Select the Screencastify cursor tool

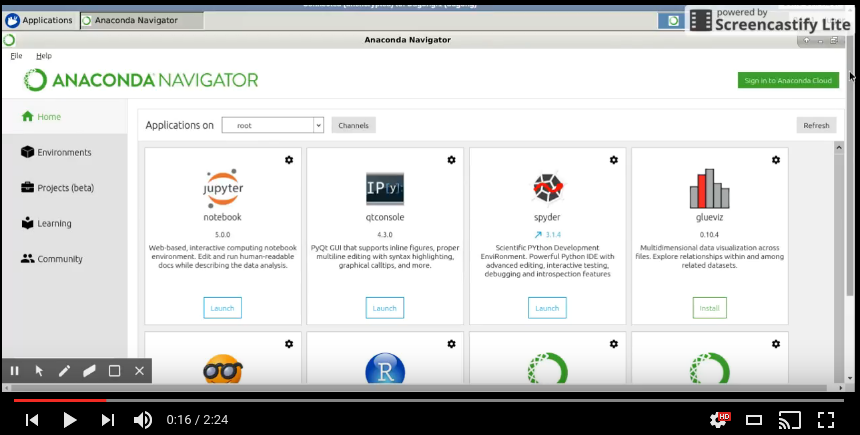[39, 371]
